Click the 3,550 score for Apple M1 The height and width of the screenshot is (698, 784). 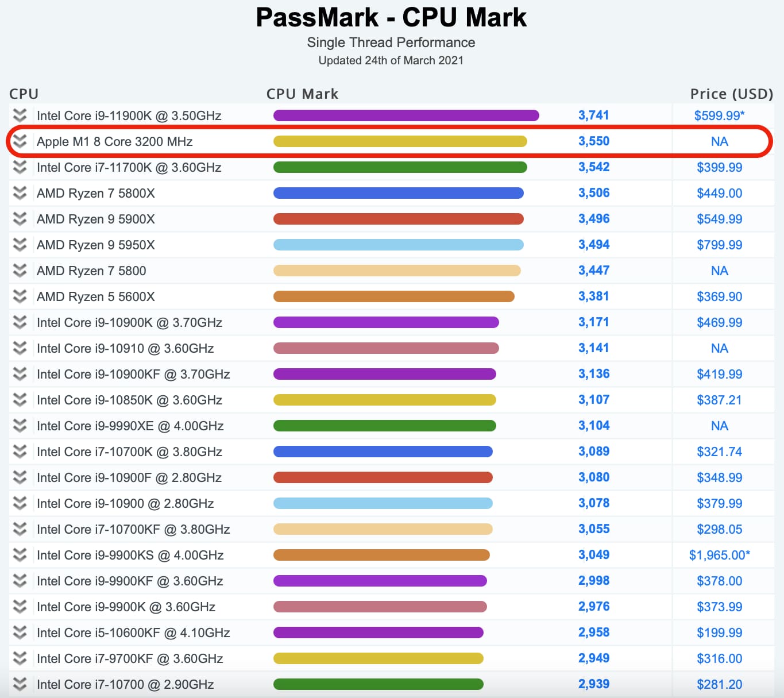[594, 141]
